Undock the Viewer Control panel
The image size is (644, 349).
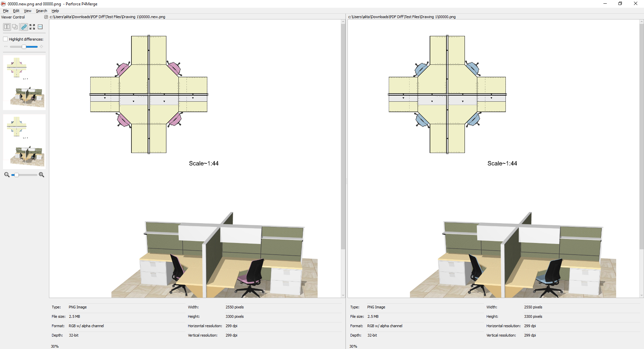click(46, 17)
